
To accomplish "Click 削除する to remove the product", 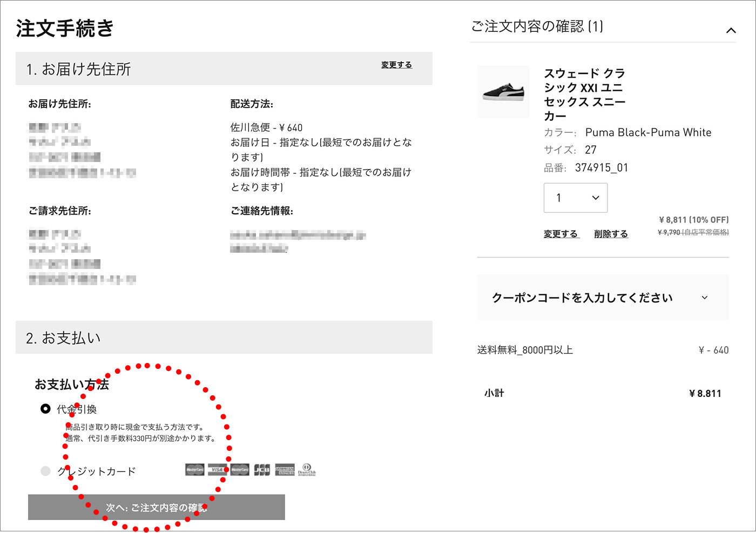I will click(x=611, y=234).
